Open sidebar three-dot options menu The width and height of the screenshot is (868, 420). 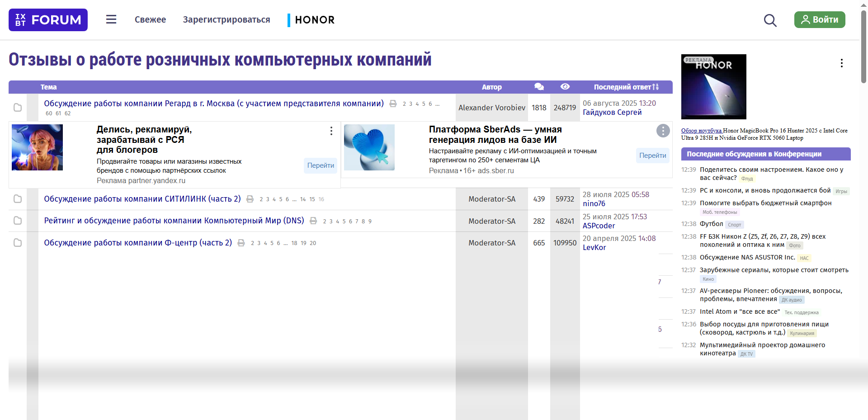pos(841,63)
